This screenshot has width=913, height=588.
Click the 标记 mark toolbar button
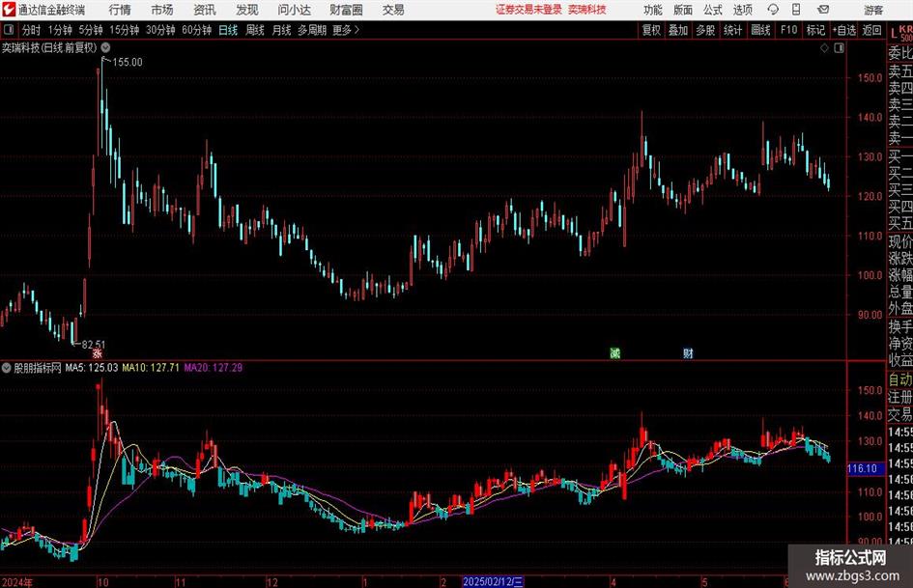tap(815, 30)
